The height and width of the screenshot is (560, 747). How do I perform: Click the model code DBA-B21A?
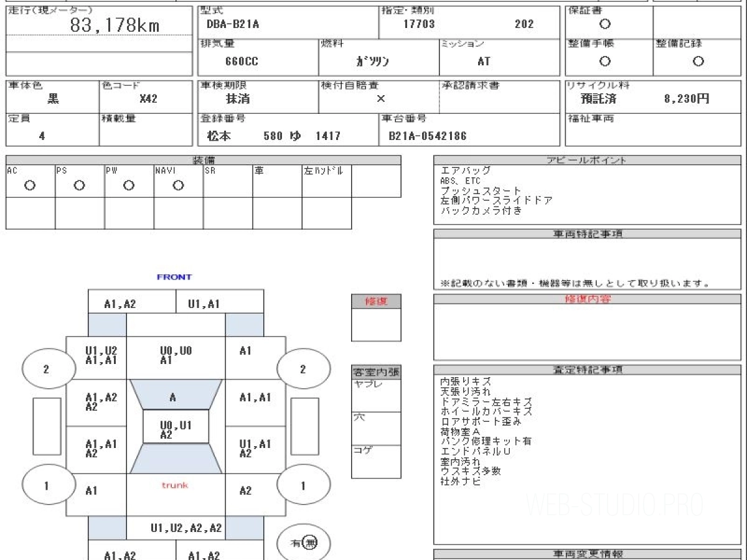pos(233,24)
